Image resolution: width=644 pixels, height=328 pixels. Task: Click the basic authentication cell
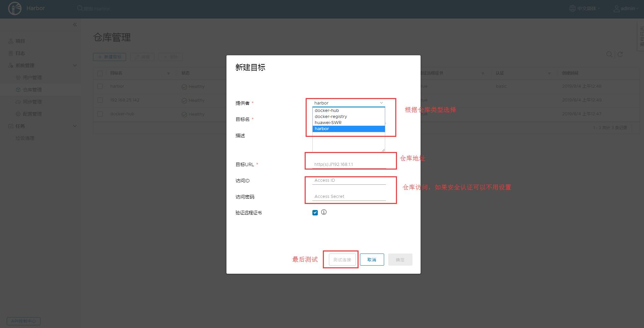[501, 86]
